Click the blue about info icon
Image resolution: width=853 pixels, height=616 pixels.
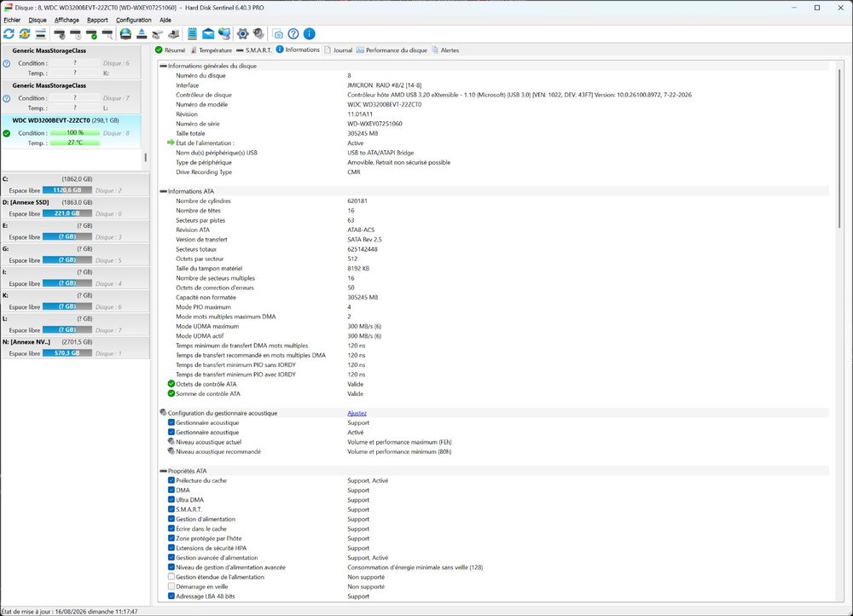point(309,34)
